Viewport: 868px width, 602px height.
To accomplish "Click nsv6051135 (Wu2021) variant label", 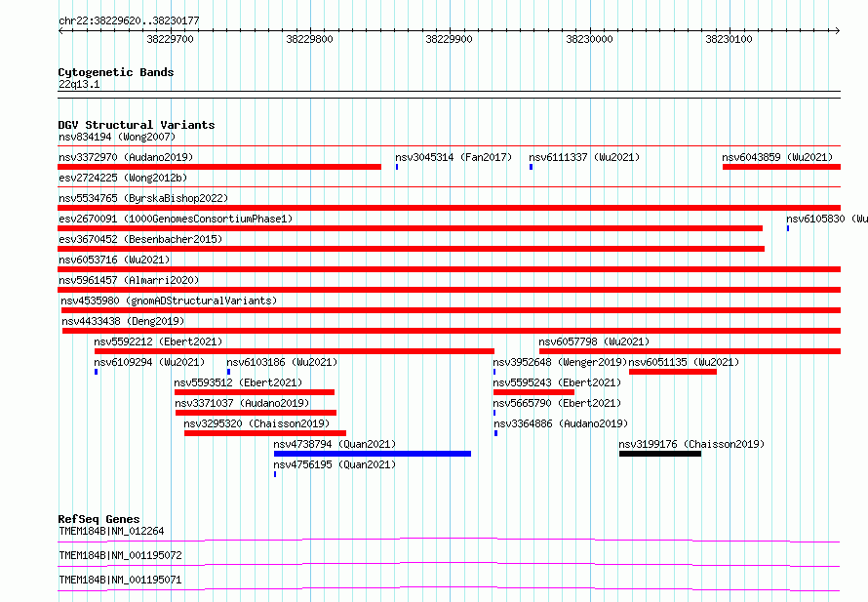I will (684, 362).
